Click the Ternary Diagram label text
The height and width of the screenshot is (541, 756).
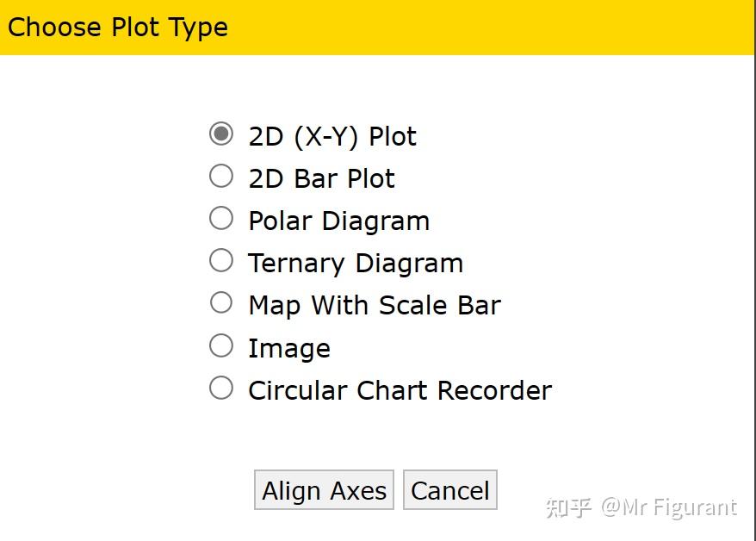click(355, 262)
